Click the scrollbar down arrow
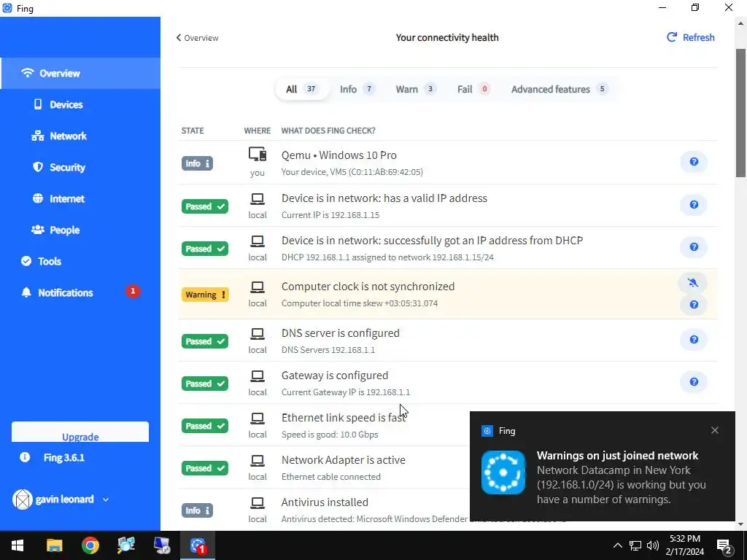Screen dimensions: 747x560 (741, 524)
